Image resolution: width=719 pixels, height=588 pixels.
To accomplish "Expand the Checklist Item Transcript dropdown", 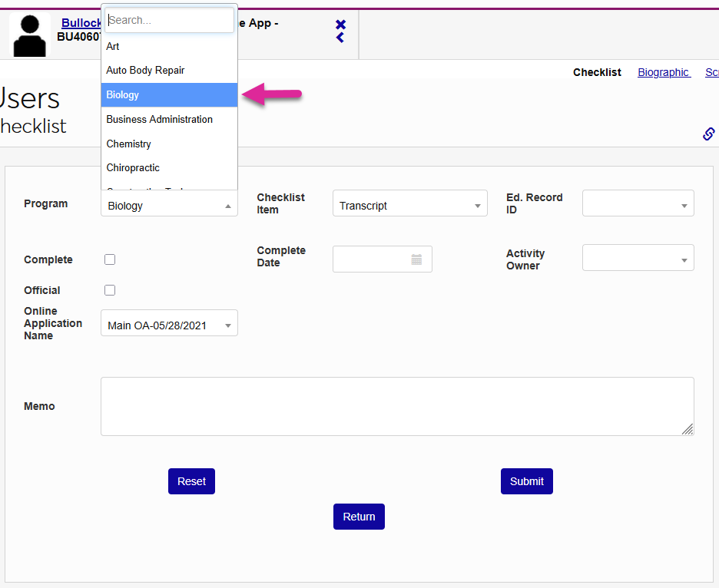I will pos(409,206).
